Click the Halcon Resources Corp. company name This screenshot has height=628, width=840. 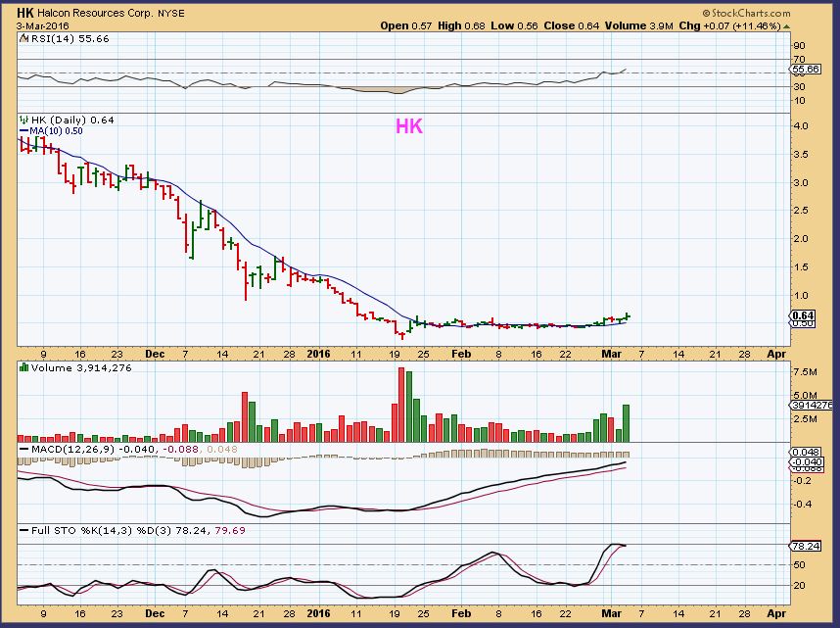[95, 14]
